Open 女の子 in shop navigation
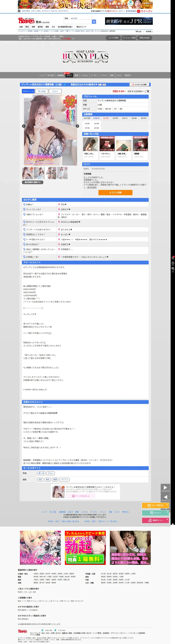Image resolution: width=175 pixels, height=644 pixels. (69, 75)
